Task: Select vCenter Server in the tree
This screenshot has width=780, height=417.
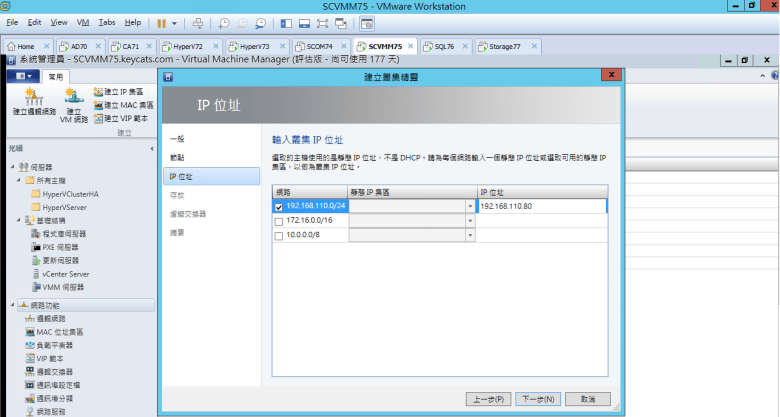Action: pyautogui.click(x=66, y=273)
